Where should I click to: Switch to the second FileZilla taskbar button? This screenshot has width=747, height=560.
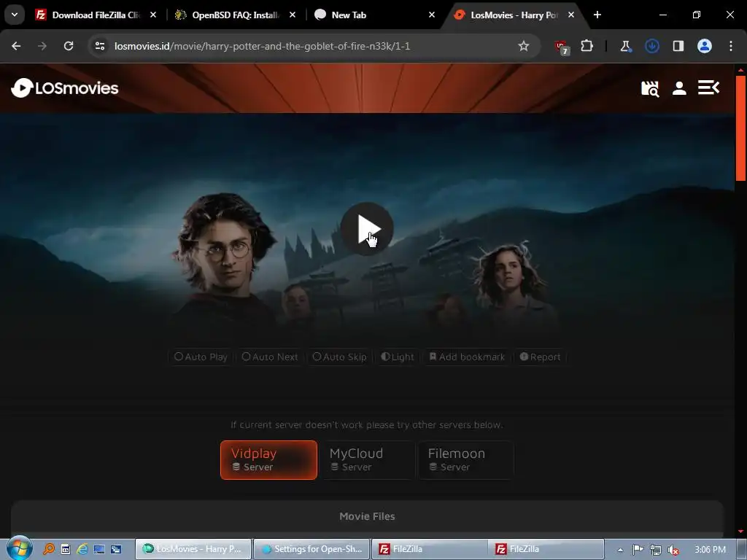coord(546,549)
